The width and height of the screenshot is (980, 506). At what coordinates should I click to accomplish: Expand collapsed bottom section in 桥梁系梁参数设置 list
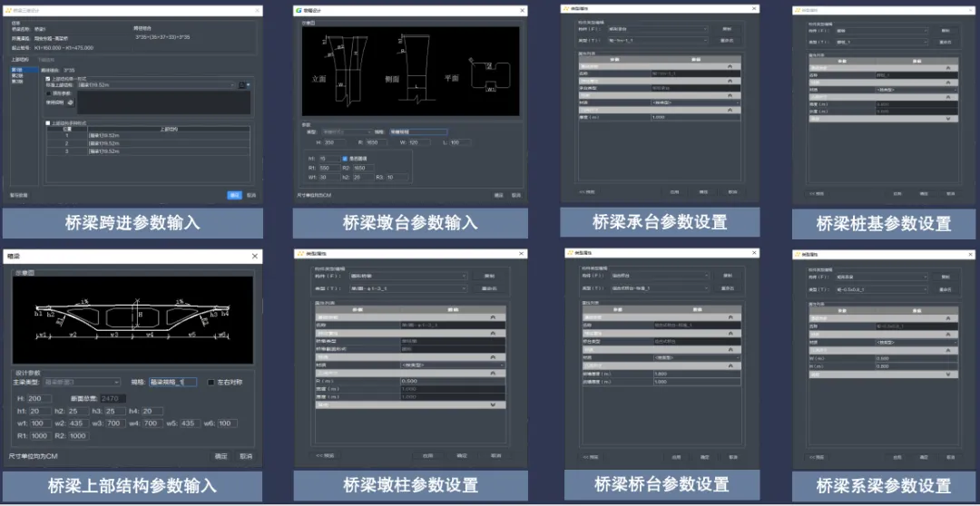pyautogui.click(x=948, y=375)
